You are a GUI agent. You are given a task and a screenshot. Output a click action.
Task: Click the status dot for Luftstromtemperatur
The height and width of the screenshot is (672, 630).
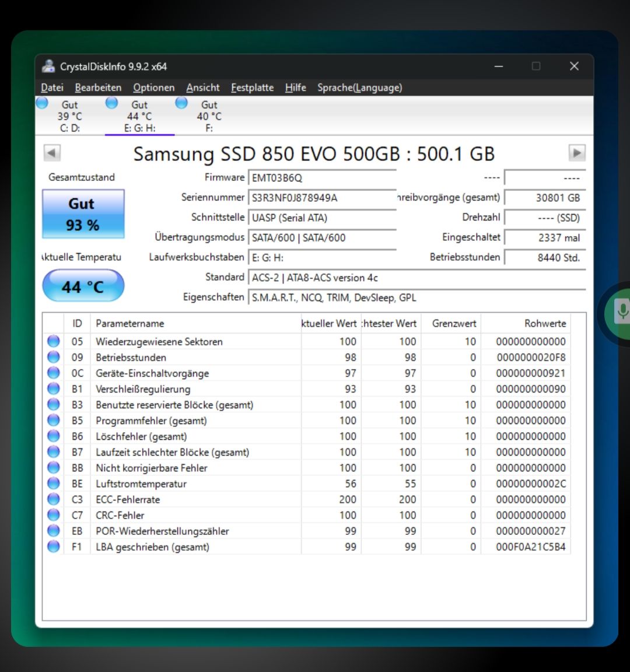pos(54,484)
